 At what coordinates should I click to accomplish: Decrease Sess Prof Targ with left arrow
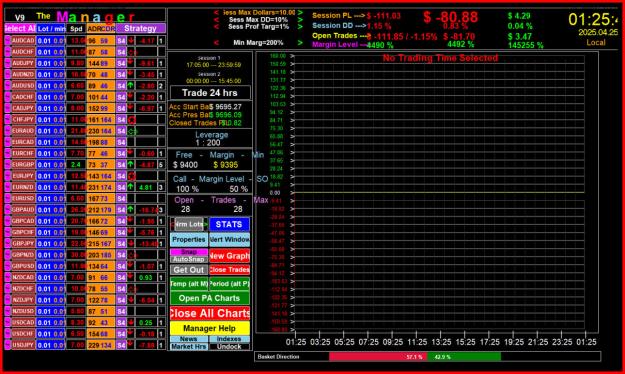[x=216, y=27]
